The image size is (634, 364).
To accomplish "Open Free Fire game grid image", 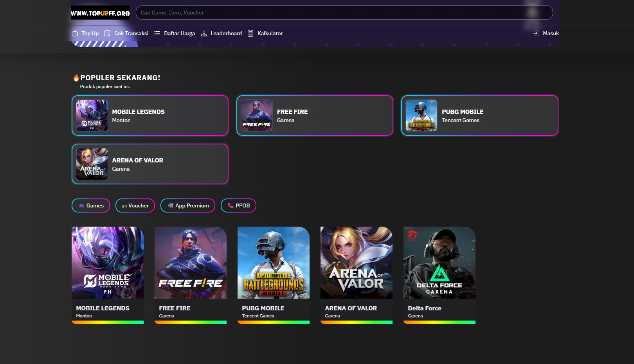I will click(x=191, y=263).
